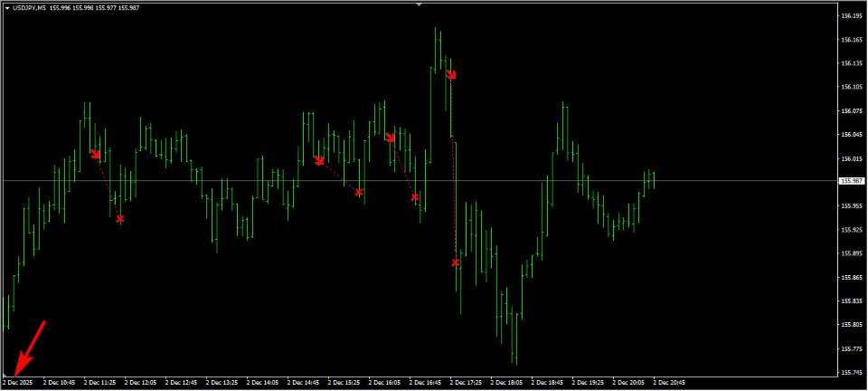
Task: Select the close X mark near 2 Dec 16:45
Action: (x=415, y=197)
